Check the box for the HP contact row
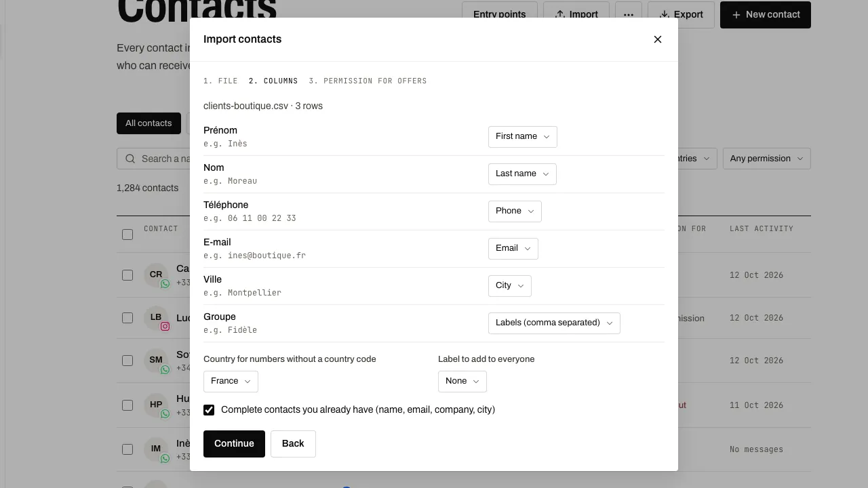This screenshot has height=488, width=868. (127, 405)
